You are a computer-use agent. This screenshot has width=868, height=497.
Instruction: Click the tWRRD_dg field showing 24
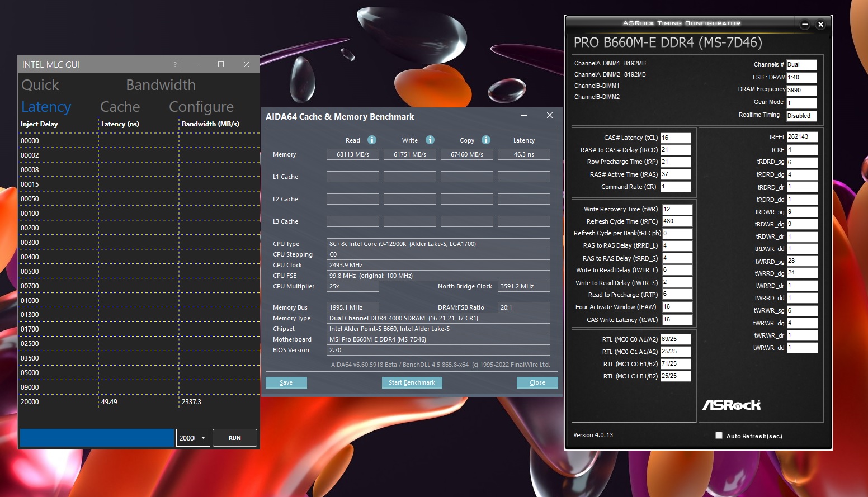pyautogui.click(x=803, y=273)
